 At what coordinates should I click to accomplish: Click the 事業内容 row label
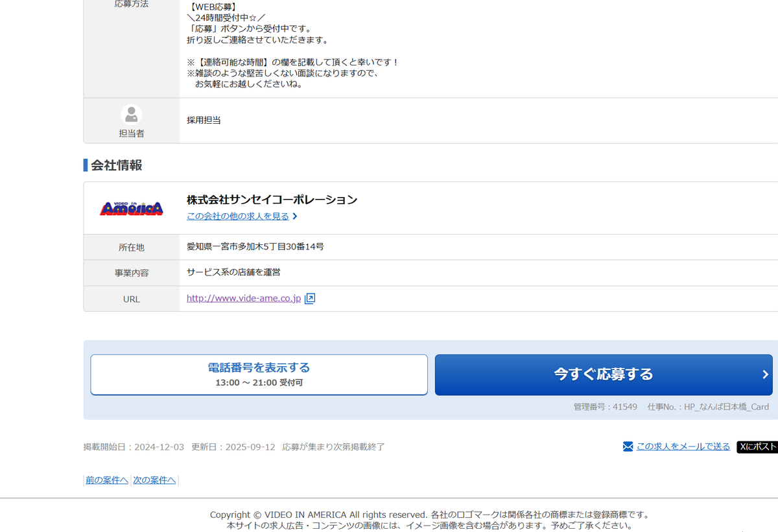point(132,273)
